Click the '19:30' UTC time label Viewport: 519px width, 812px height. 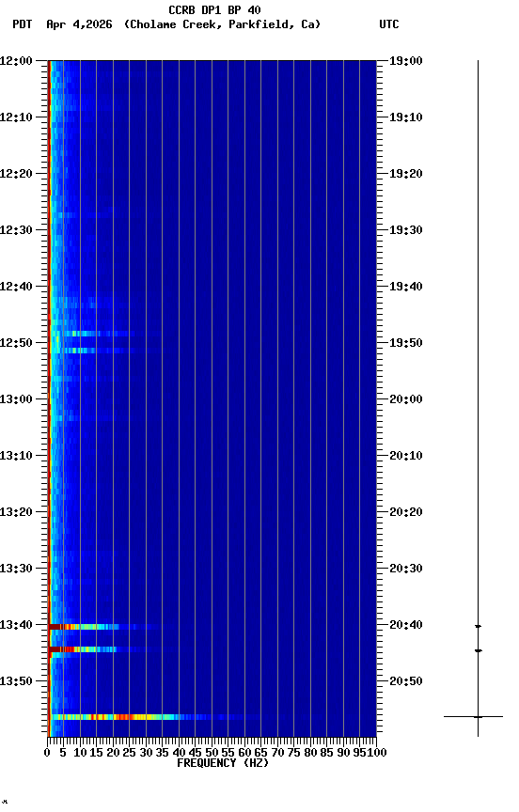(406, 230)
